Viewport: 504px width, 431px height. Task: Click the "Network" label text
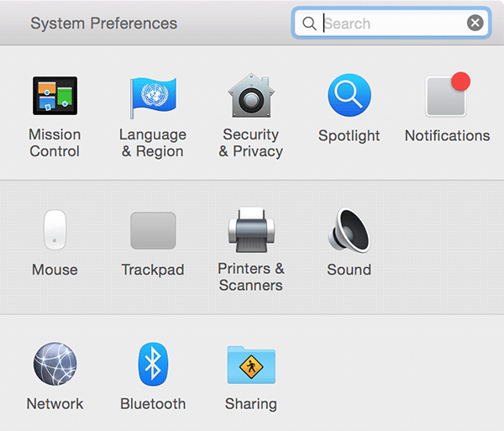tap(55, 403)
